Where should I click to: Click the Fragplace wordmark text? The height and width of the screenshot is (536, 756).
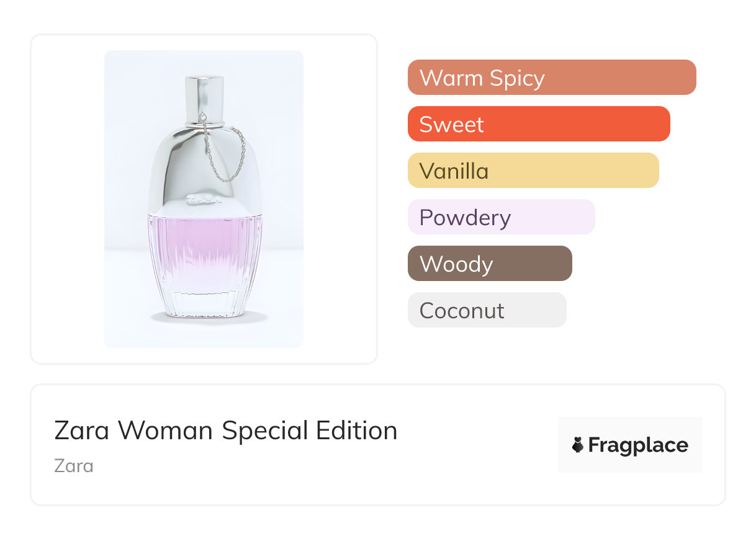638,445
